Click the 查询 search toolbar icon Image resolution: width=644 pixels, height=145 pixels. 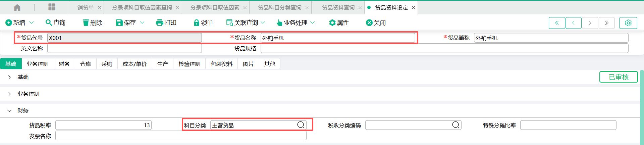pyautogui.click(x=49, y=22)
